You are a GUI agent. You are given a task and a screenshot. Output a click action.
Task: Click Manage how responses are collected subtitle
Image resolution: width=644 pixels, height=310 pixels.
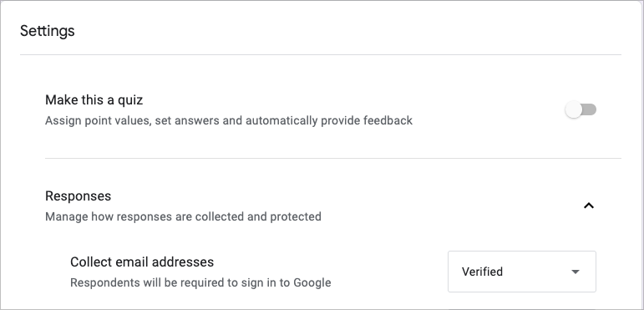click(183, 216)
